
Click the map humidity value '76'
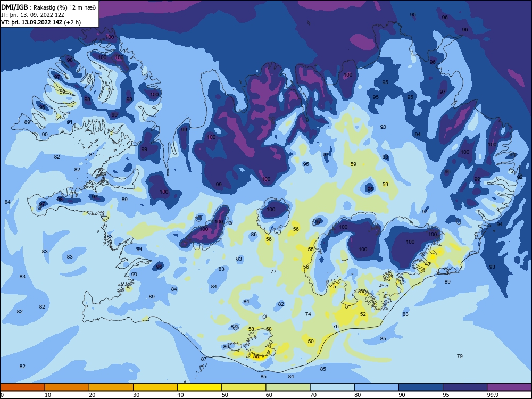tap(336, 327)
